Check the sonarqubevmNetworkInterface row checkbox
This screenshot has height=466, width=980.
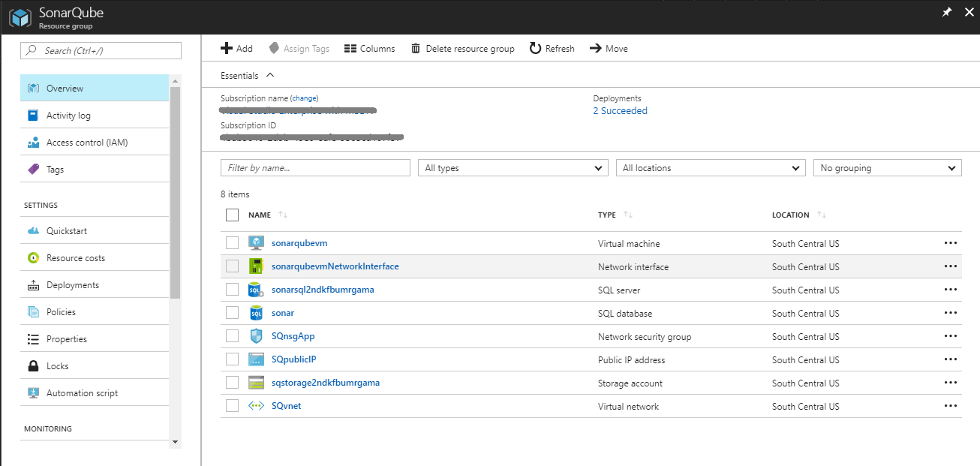[x=232, y=266]
